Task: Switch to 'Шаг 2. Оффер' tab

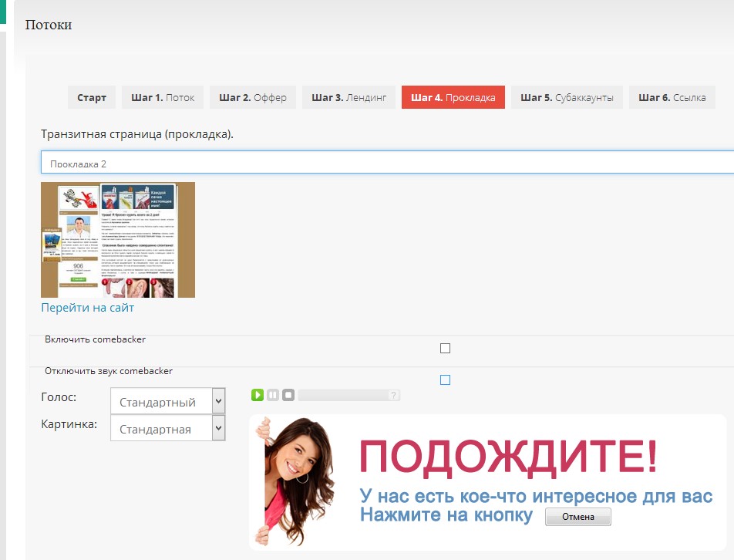Action: [x=253, y=97]
